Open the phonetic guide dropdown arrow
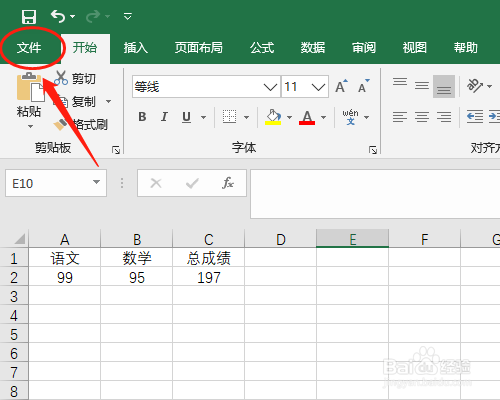Screen dimensions: 500x400 point(367,117)
